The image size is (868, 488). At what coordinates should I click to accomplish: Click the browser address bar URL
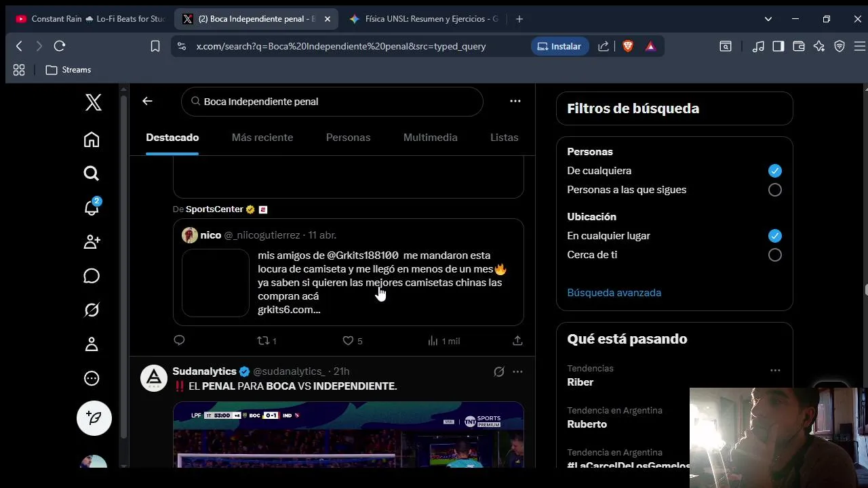341,46
